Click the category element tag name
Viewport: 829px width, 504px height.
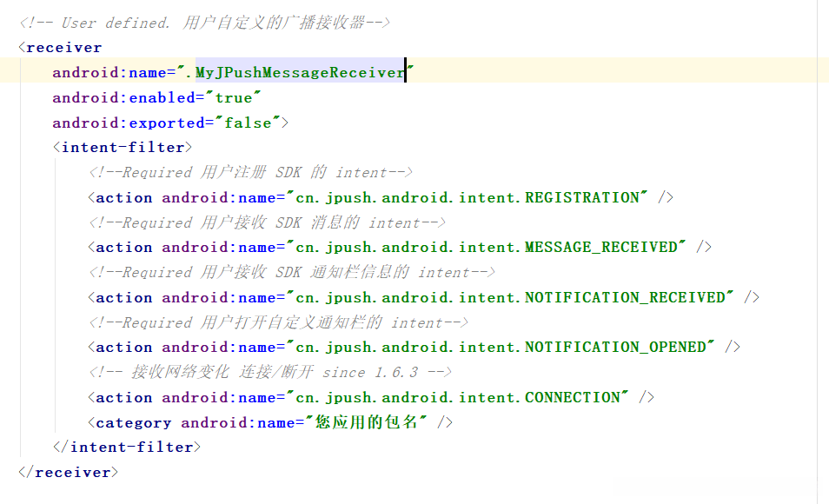(x=133, y=423)
